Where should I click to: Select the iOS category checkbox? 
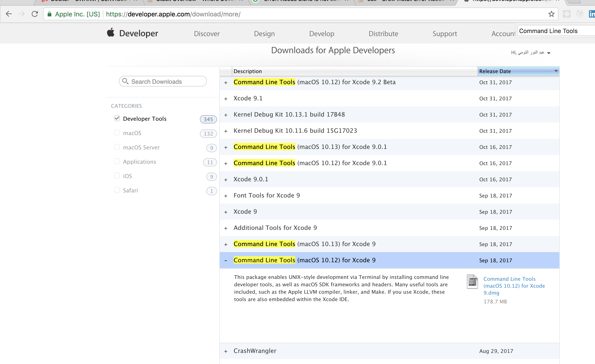(x=117, y=176)
